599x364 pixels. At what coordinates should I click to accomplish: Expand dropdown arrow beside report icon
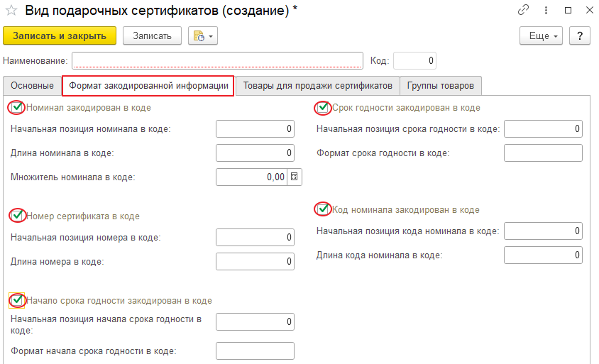(x=211, y=36)
